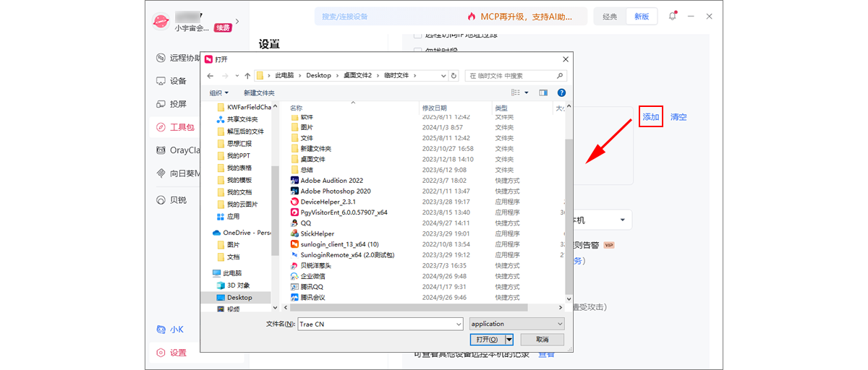Image resolution: width=868 pixels, height=370 pixels.
Task: Open 远程协助 in the Sunlogin sidebar
Action: [x=177, y=59]
